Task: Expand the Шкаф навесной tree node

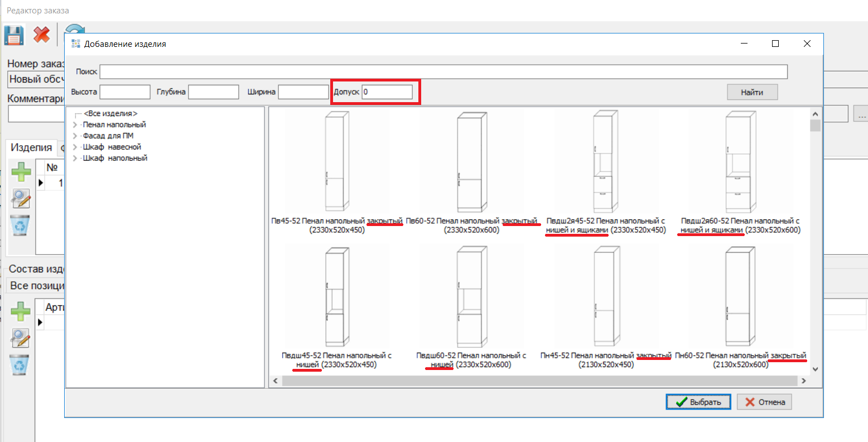Action: pos(75,147)
